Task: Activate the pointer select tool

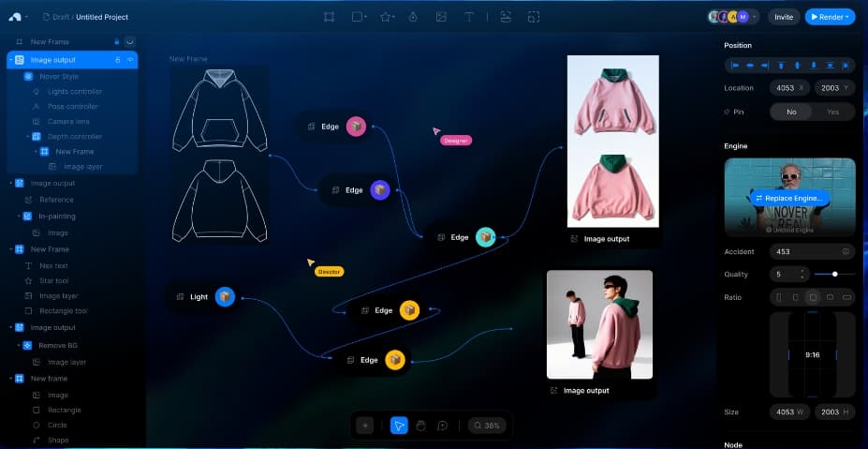Action: (x=399, y=426)
